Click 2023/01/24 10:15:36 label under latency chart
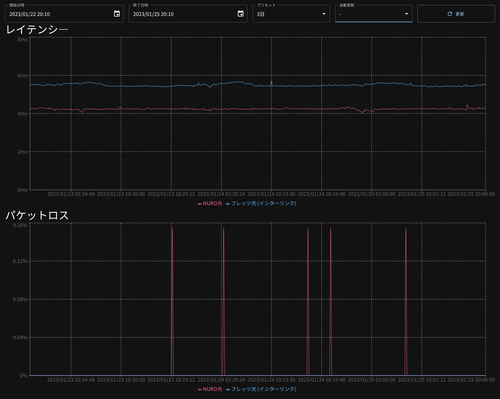500x399 pixels. (271, 194)
